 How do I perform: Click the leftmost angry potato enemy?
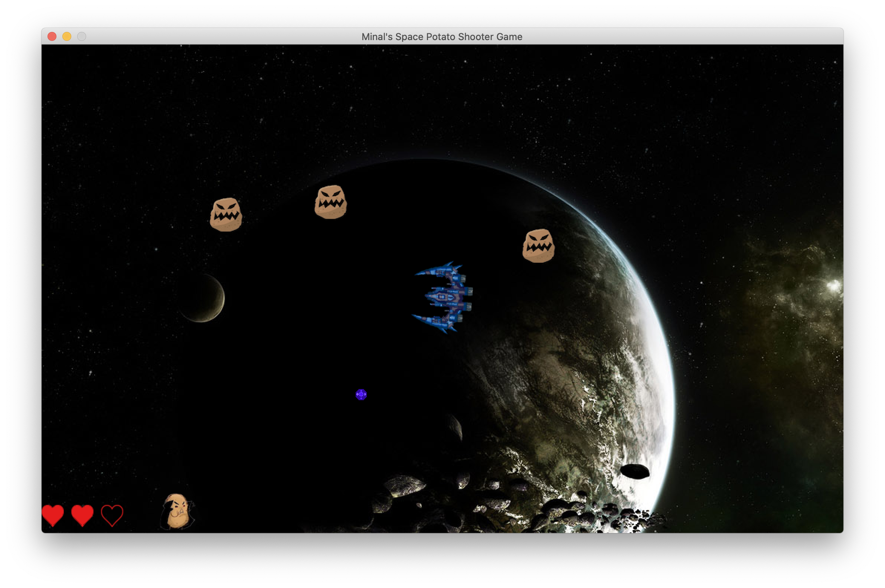225,214
